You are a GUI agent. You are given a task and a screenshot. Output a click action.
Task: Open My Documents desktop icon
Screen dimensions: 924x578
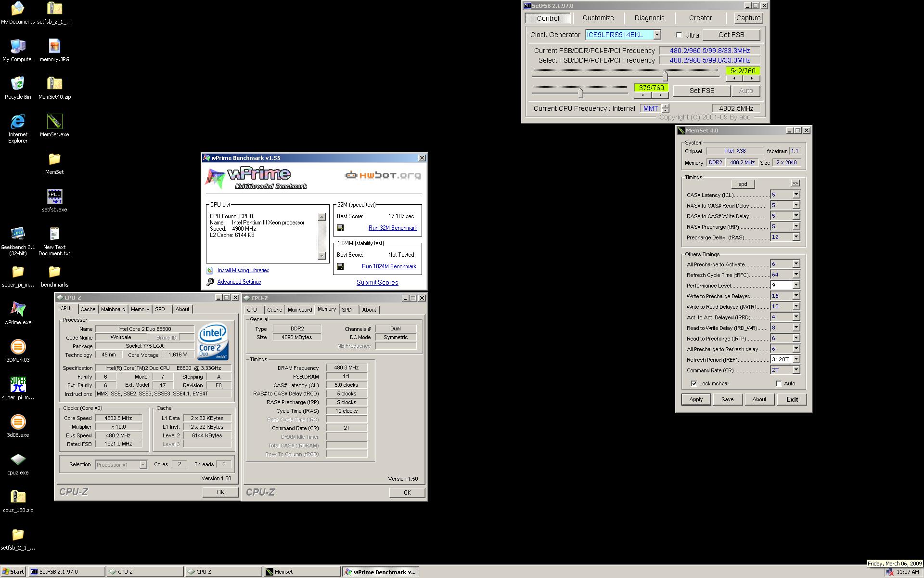click(x=17, y=13)
